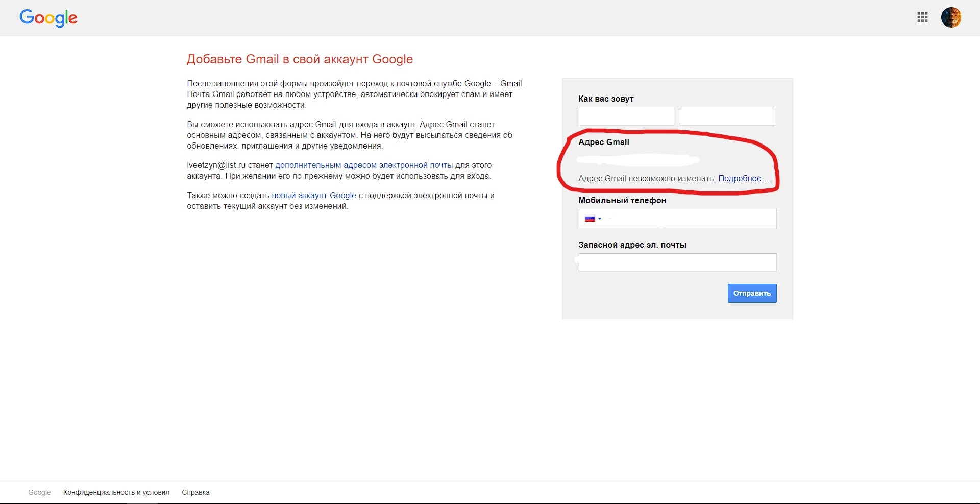Click the Добавьте Gmail в свой аккаунт heading
Viewport: 980px width, 504px height.
(300, 59)
